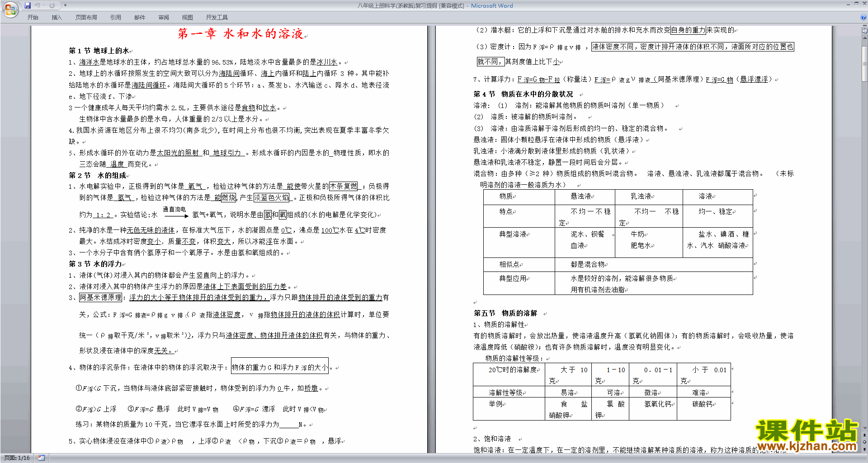The width and height of the screenshot is (868, 463).
Task: Click the page count 页面: 1/16
Action: 17,458
